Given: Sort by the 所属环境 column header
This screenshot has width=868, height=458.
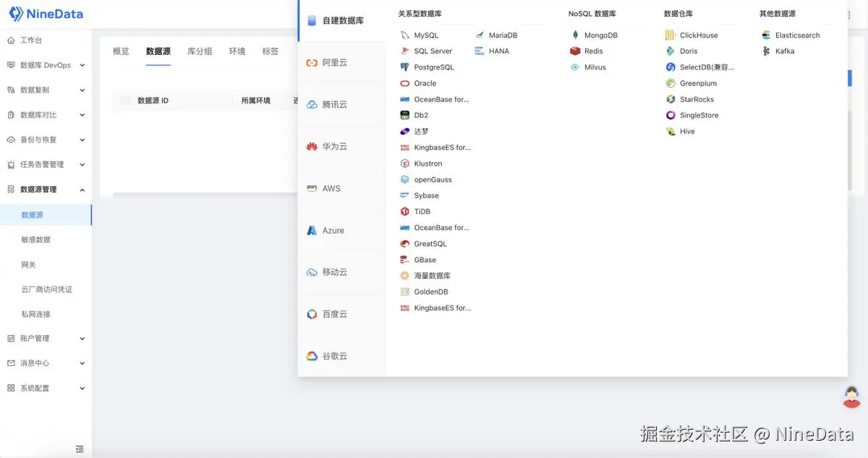Looking at the screenshot, I should [255, 101].
